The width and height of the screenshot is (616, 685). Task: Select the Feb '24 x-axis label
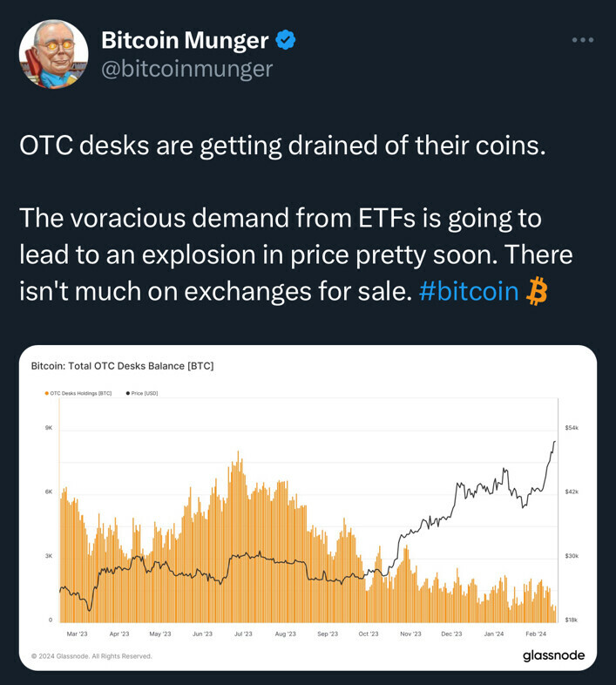[536, 634]
